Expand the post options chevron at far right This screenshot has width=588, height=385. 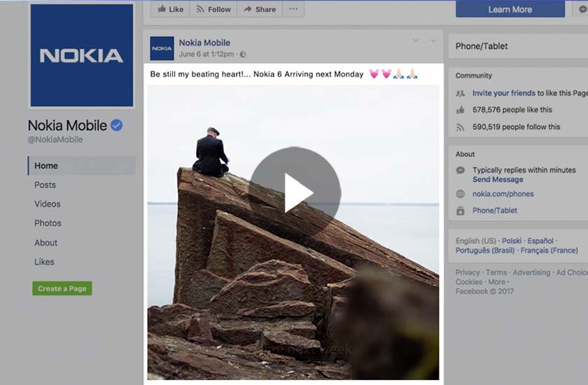433,41
